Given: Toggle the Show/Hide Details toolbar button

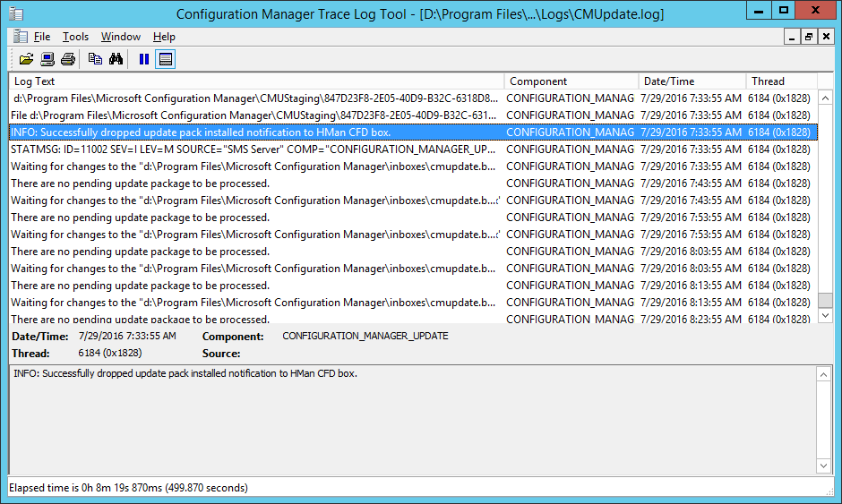Looking at the screenshot, I should (166, 59).
